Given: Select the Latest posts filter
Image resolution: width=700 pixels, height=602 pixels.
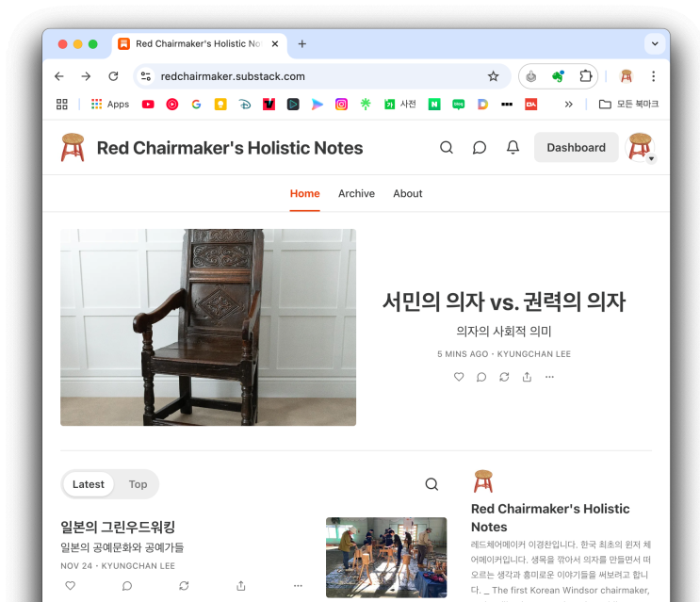Looking at the screenshot, I should (89, 484).
